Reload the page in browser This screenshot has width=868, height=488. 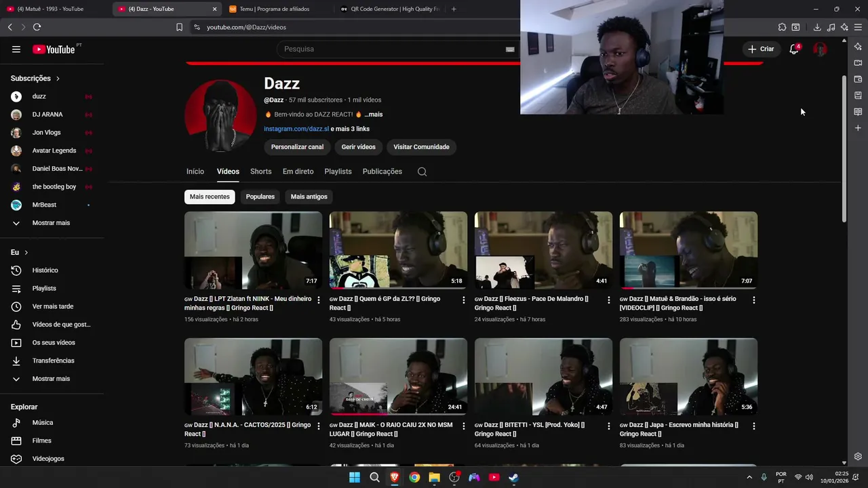[x=37, y=27]
